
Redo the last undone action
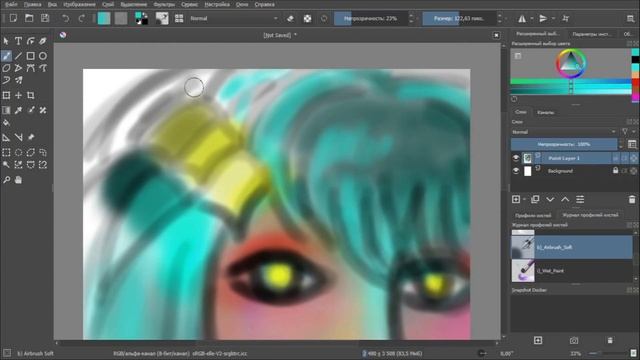point(82,18)
